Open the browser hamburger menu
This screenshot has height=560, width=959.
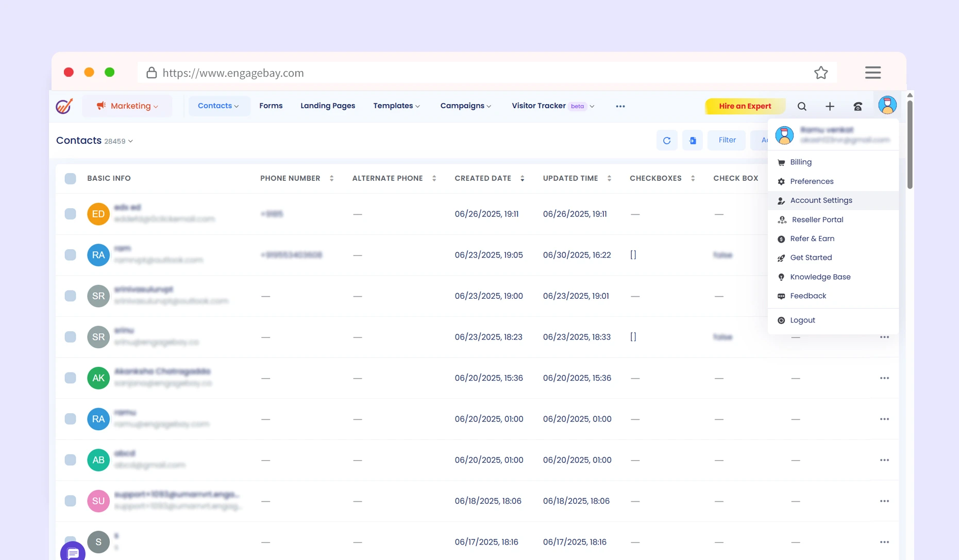[x=872, y=73]
